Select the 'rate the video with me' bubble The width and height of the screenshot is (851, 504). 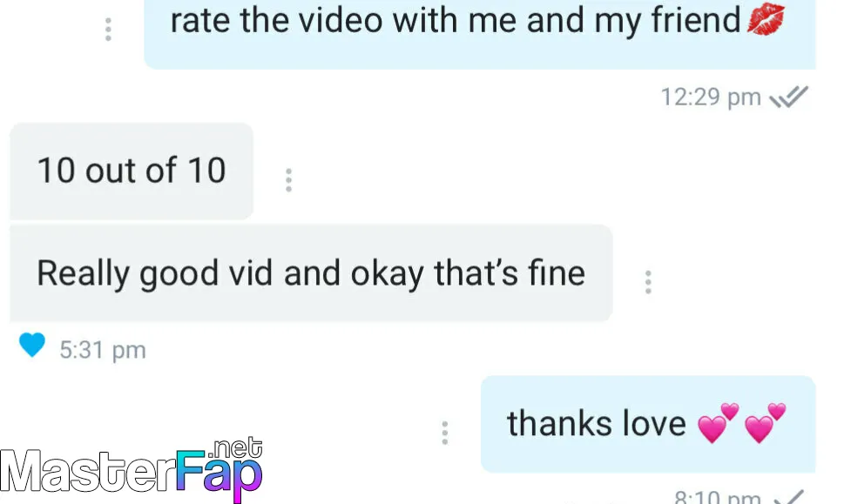pos(480,34)
